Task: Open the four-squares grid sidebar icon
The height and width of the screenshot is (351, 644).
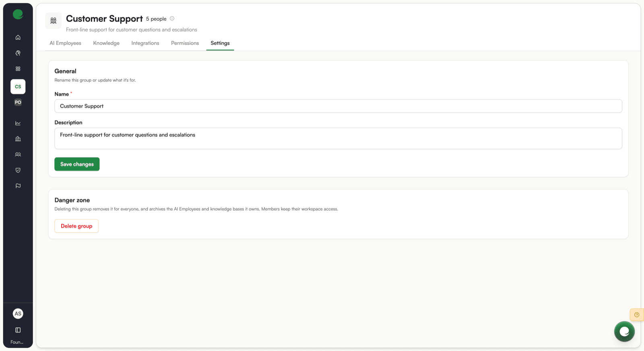Action: (x=18, y=69)
